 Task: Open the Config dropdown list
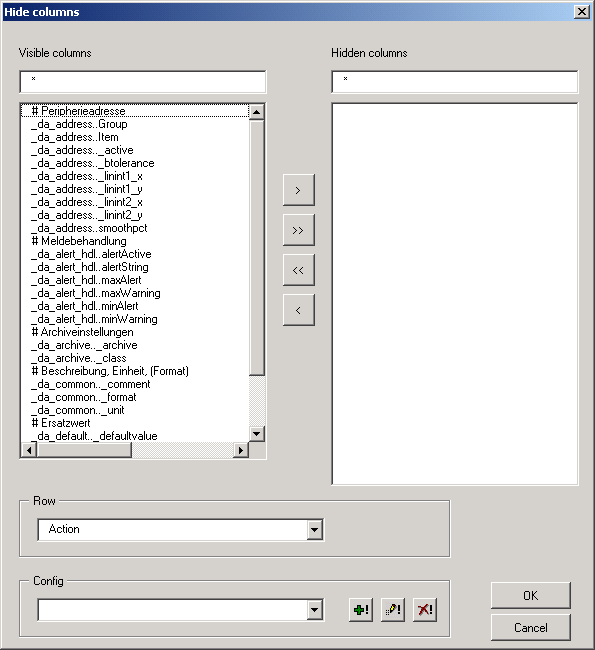(315, 610)
